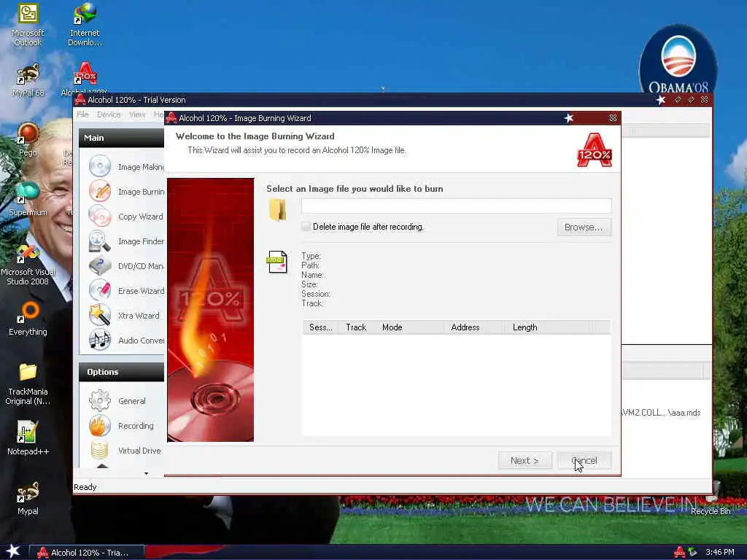Screen dimensions: 747x560
Task: Open General options gear icon
Action: [x=99, y=401]
